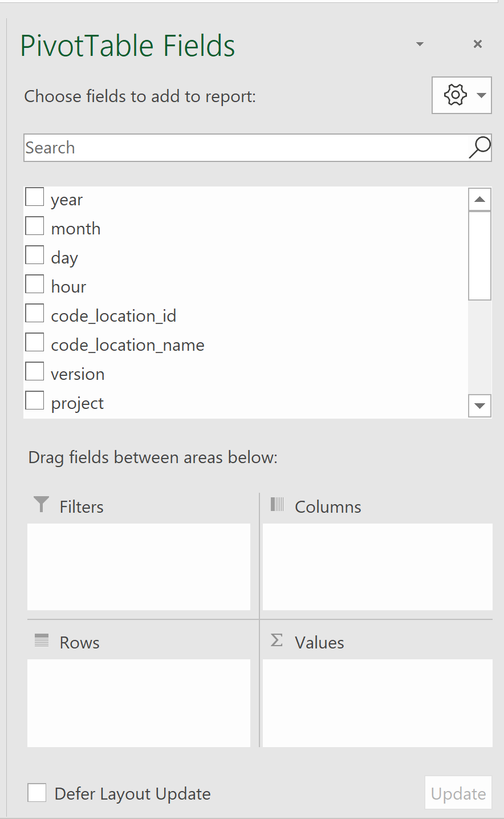Click the Filters funnel icon
This screenshot has width=504, height=819.
(41, 504)
